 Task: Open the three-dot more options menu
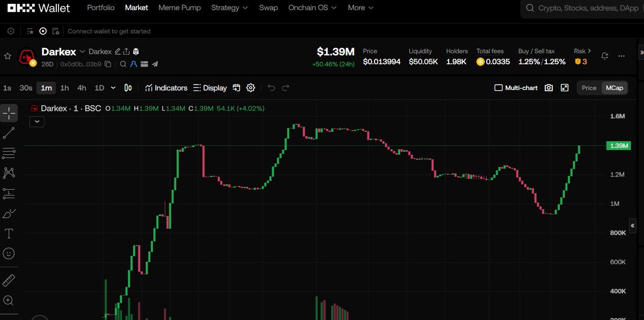(621, 56)
